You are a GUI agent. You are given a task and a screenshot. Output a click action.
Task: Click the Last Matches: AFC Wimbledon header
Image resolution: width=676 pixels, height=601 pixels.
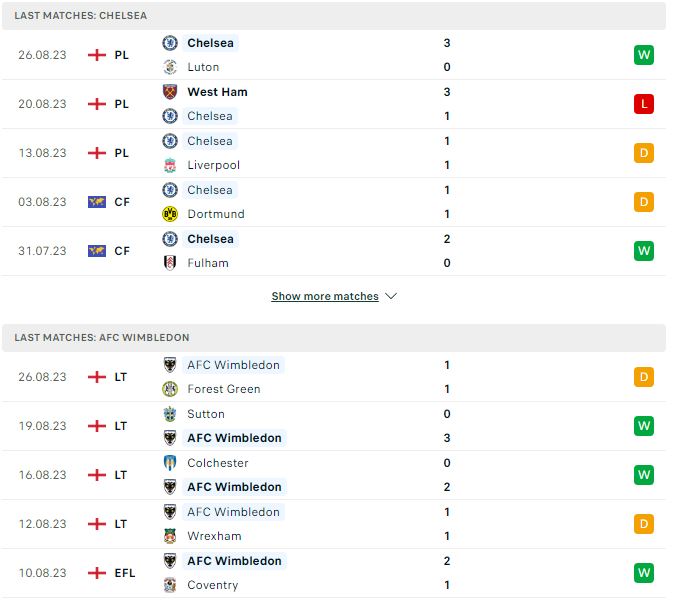pyautogui.click(x=334, y=338)
